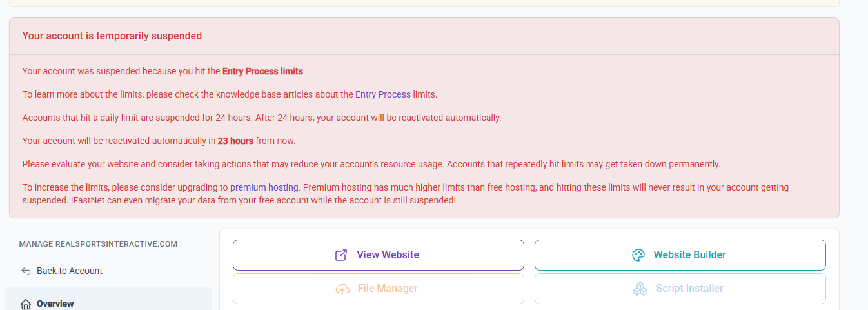Viewport: 868px width, 310px height.
Task: Launch the Website Builder button
Action: pyautogui.click(x=680, y=255)
